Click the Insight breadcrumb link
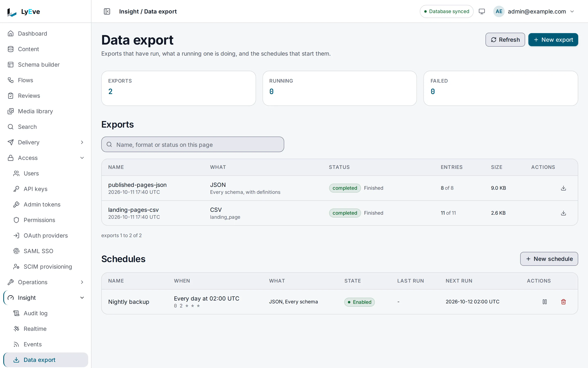This screenshot has height=368, width=588. point(129,11)
